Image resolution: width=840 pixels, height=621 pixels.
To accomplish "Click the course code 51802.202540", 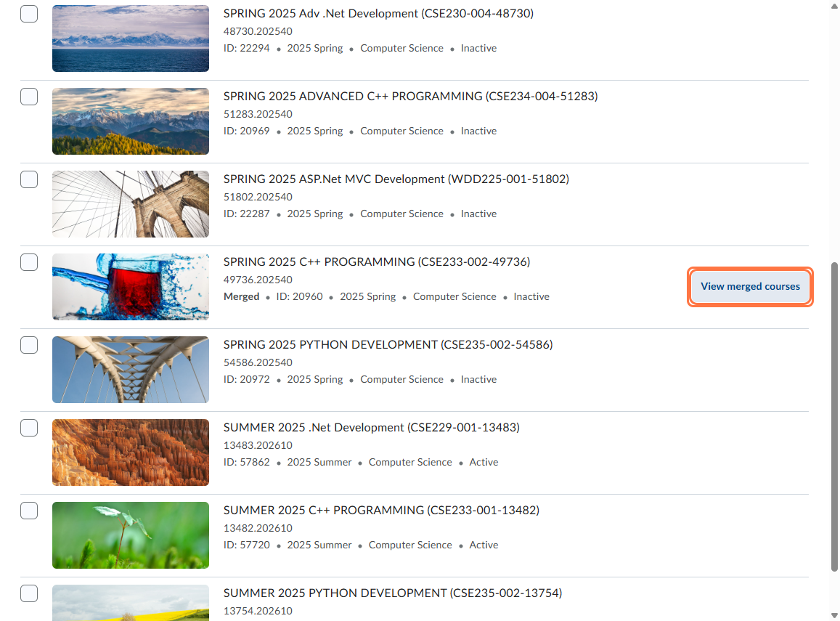I will pyautogui.click(x=258, y=197).
